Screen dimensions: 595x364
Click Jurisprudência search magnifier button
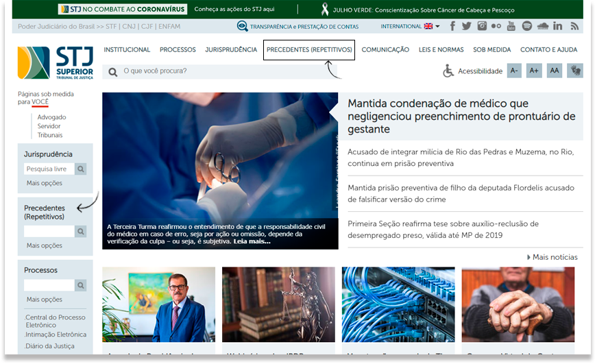pyautogui.click(x=80, y=169)
